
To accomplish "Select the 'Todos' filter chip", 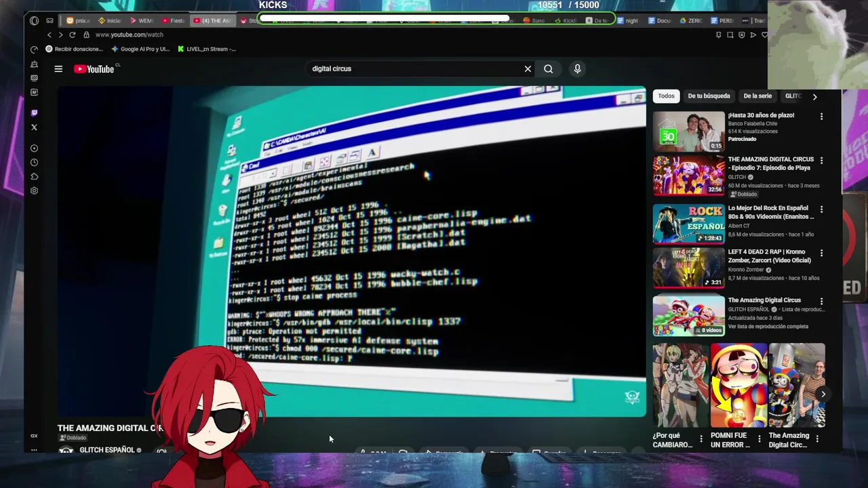I will point(666,96).
